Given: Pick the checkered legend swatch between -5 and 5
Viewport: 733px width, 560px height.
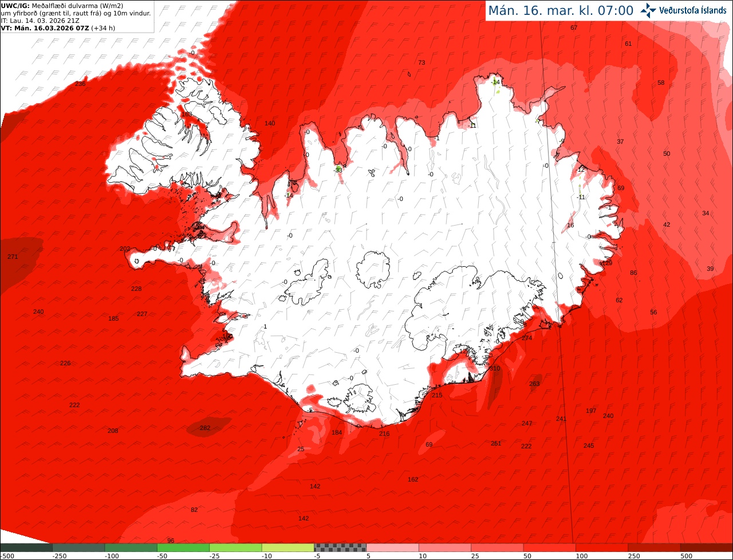Looking at the screenshot, I should (340, 547).
